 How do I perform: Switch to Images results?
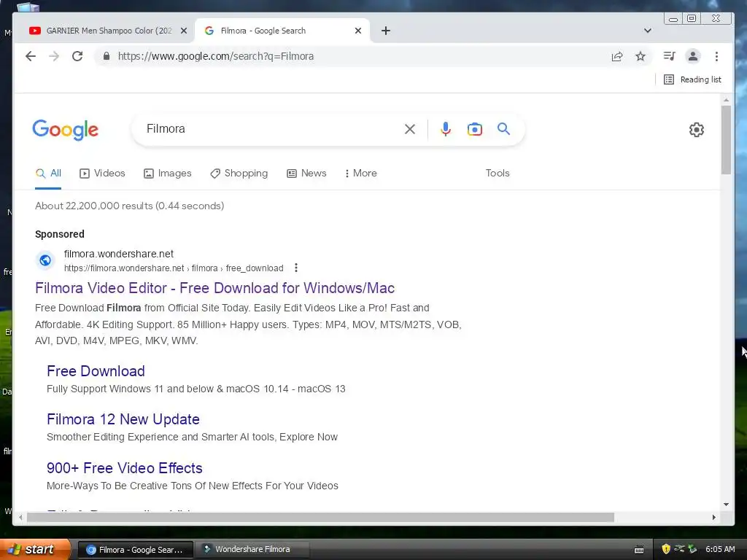167,174
